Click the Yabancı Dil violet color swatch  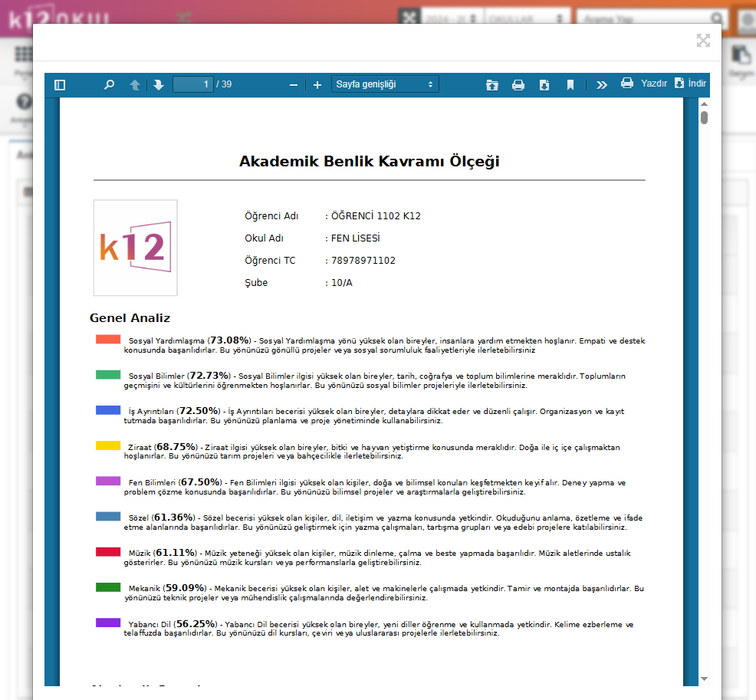(x=108, y=623)
